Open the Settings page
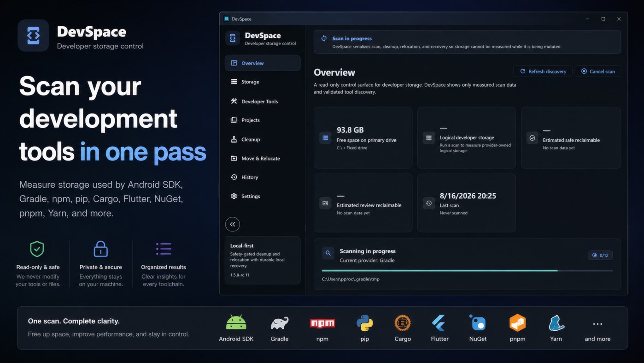644x363 pixels. 262,196
